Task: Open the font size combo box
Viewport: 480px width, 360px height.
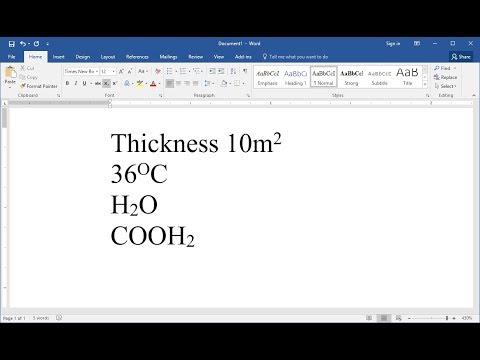Action: 108,71
